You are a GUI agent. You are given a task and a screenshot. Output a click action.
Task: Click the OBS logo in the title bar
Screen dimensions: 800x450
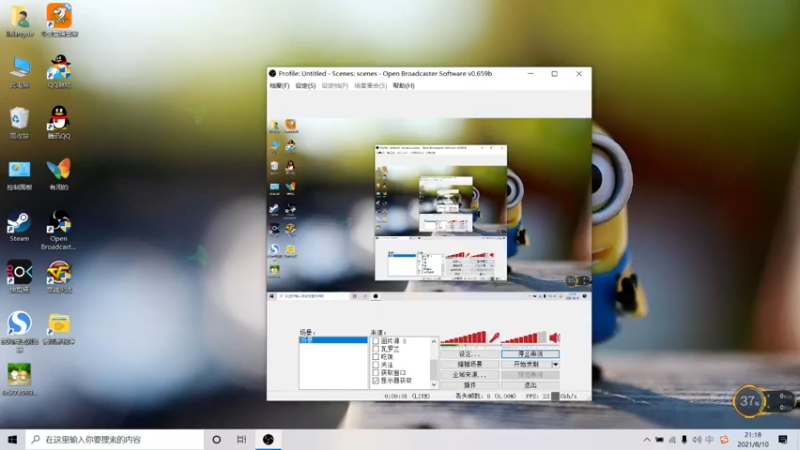point(272,73)
